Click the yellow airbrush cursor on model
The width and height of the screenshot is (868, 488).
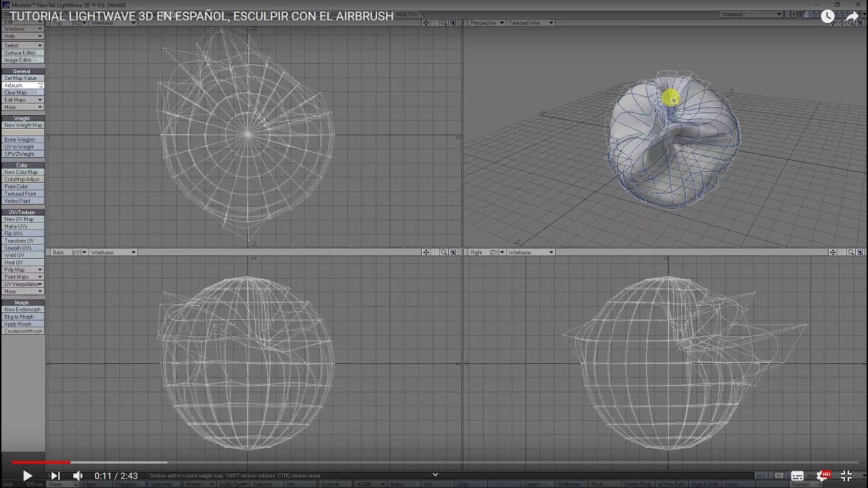pos(671,99)
